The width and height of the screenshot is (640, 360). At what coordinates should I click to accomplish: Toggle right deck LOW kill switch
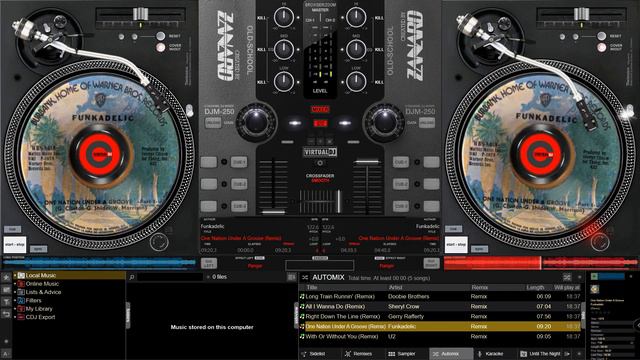378,82
